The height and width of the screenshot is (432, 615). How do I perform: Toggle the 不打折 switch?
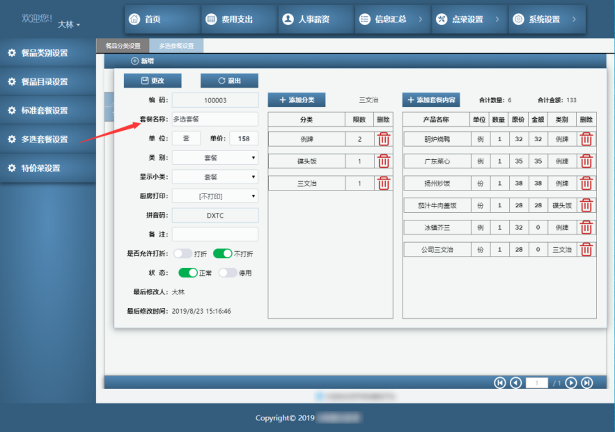click(222, 253)
